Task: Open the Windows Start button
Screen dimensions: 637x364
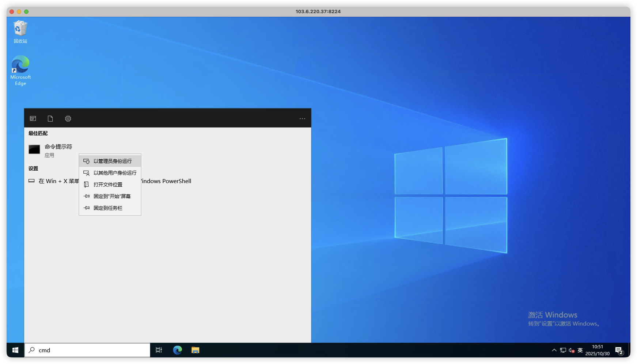Action: pos(15,350)
